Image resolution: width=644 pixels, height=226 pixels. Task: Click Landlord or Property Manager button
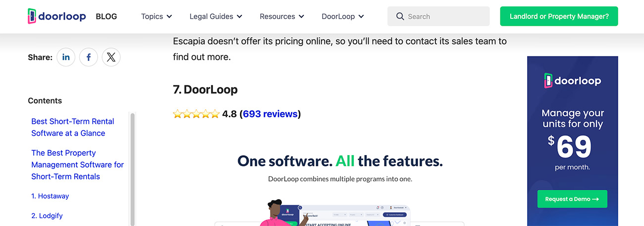[559, 16]
